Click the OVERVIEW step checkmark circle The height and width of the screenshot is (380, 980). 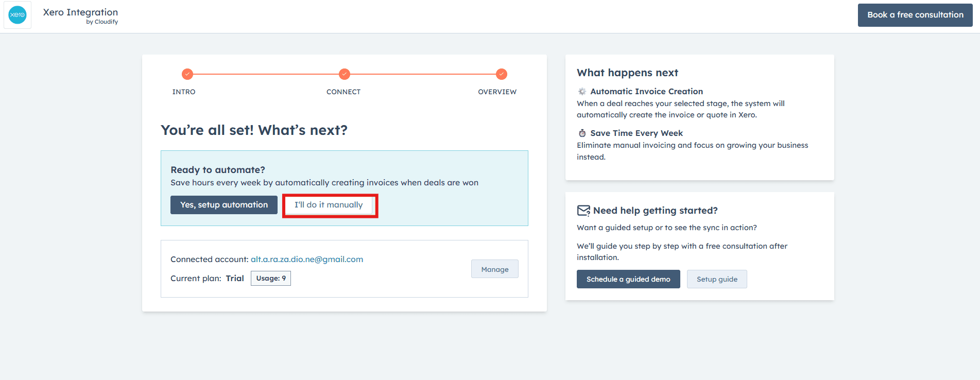point(502,74)
